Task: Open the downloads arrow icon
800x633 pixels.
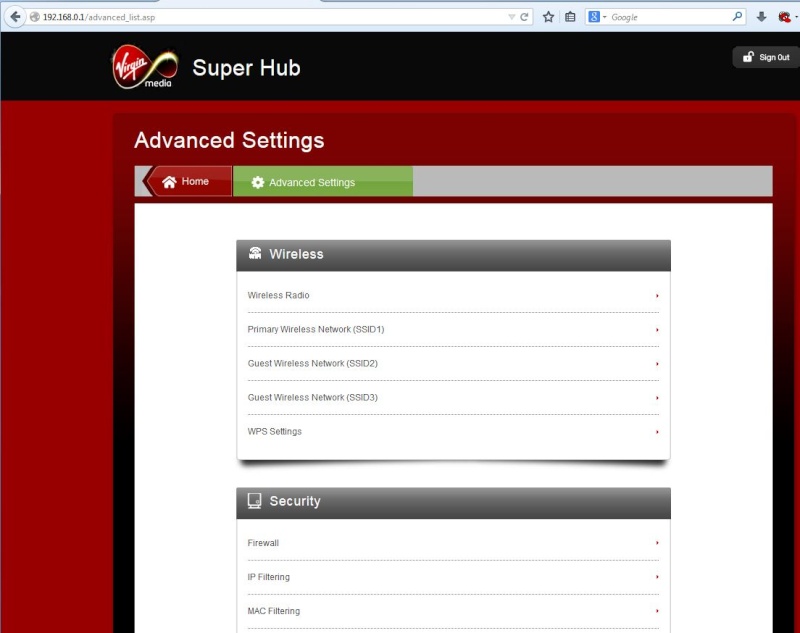Action: [761, 17]
